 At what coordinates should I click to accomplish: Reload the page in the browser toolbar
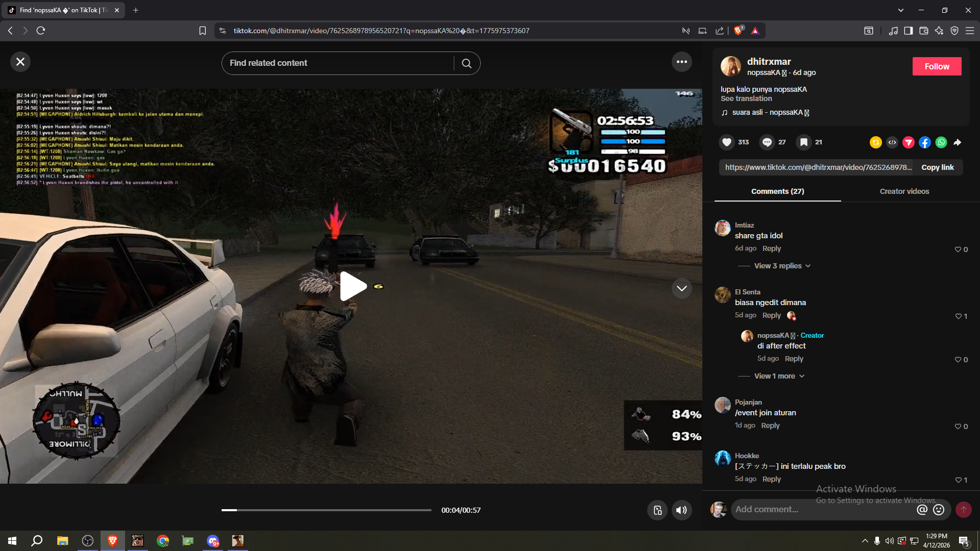coord(41,31)
